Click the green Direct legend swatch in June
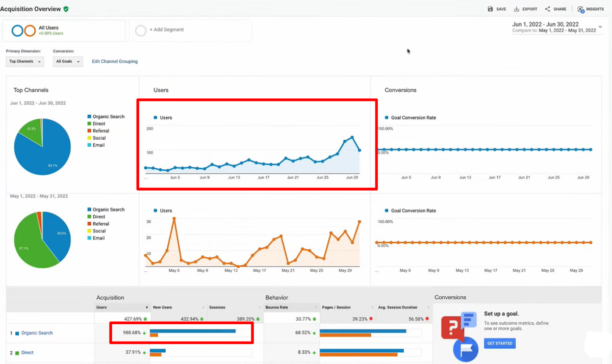 (89, 124)
